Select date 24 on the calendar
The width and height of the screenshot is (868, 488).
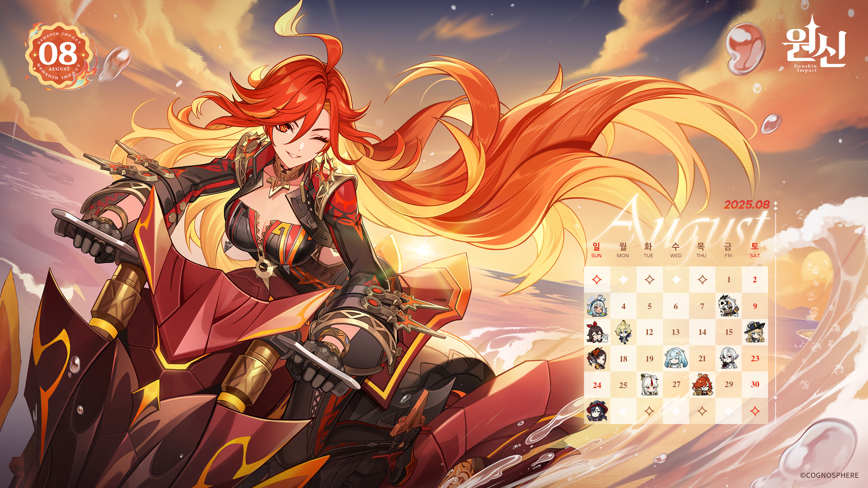(597, 385)
